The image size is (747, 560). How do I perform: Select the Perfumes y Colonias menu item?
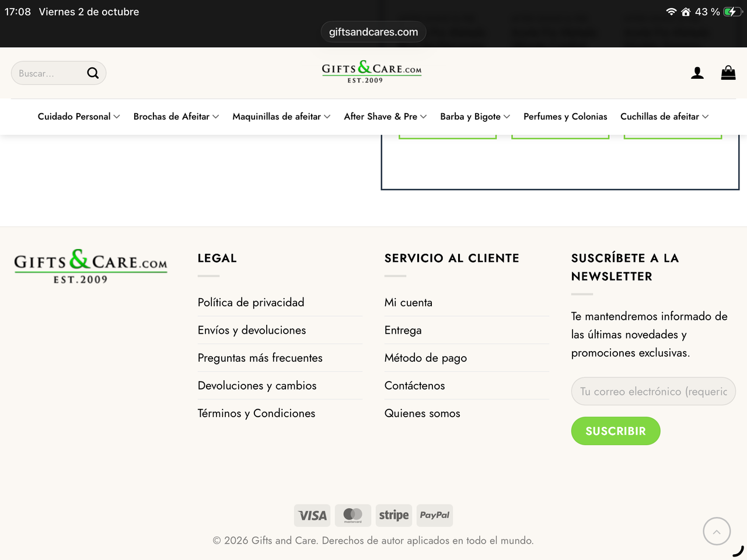point(566,117)
